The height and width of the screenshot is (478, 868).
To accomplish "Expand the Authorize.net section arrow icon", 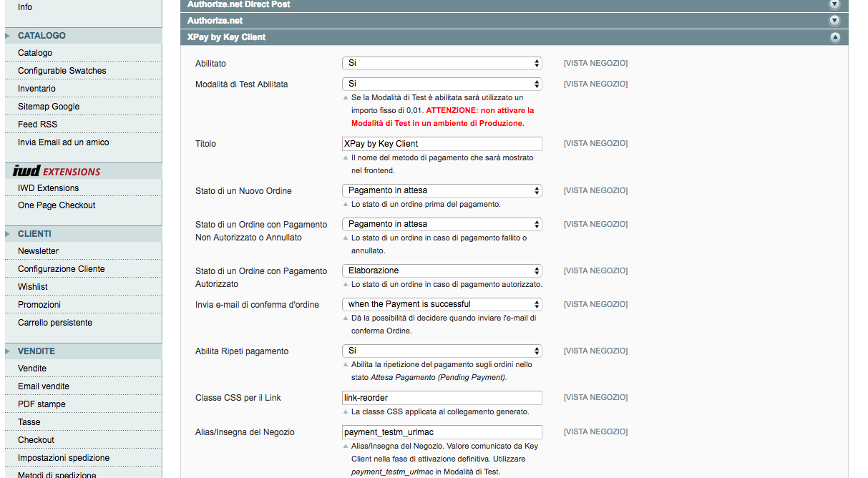I will (834, 21).
